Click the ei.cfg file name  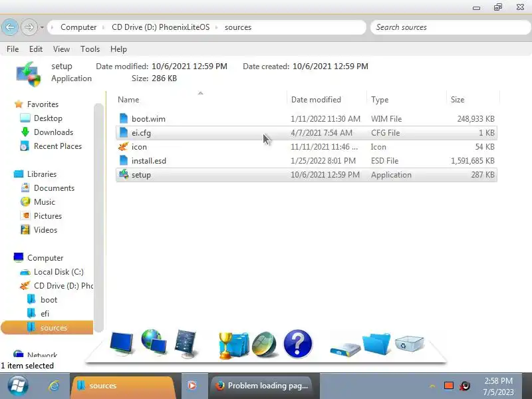click(x=141, y=133)
